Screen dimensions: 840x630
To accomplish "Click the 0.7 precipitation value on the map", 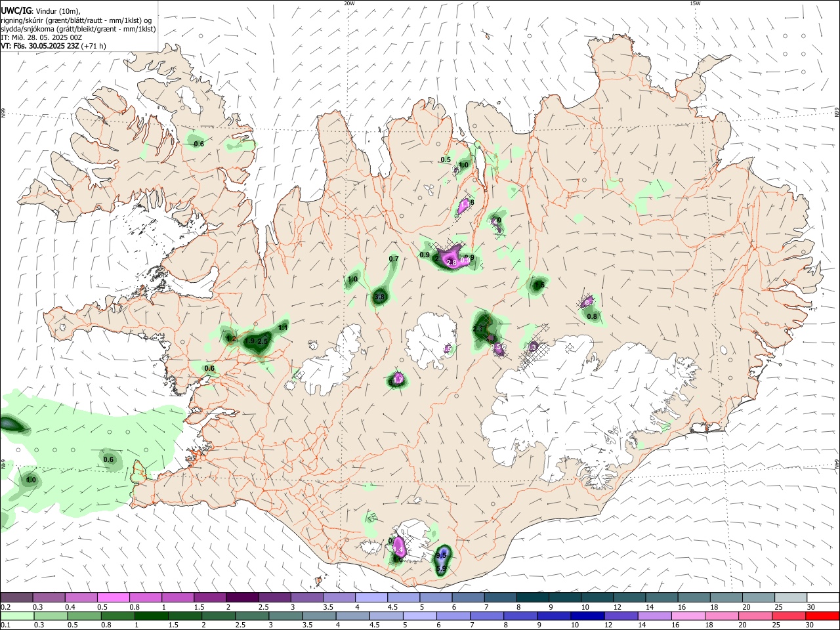I will pos(394,259).
